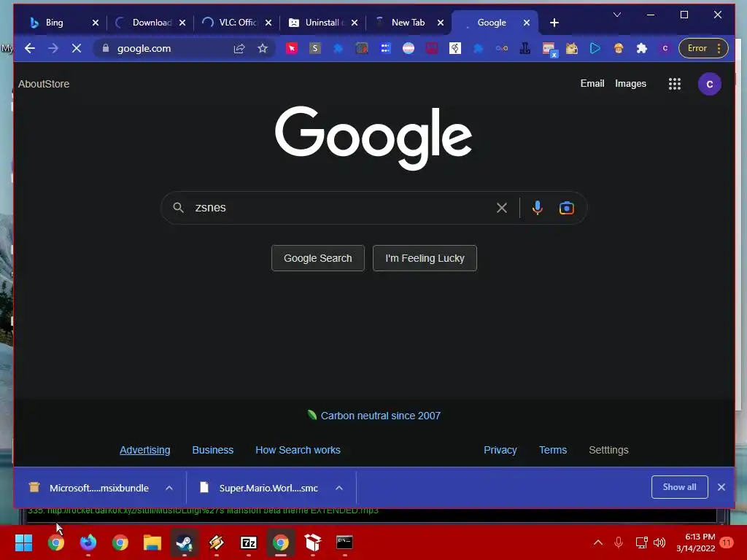Open the pink-blue striped circle extension

(x=409, y=48)
